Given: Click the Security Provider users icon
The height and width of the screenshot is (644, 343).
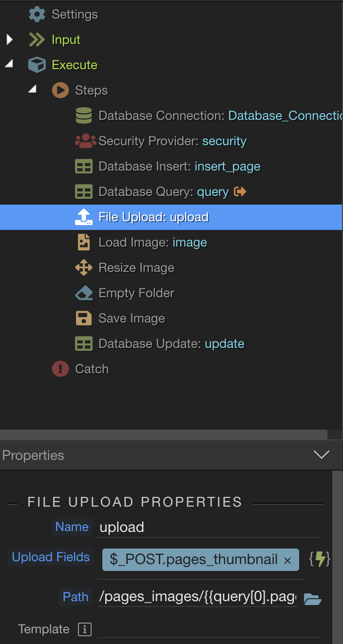Looking at the screenshot, I should (x=86, y=141).
